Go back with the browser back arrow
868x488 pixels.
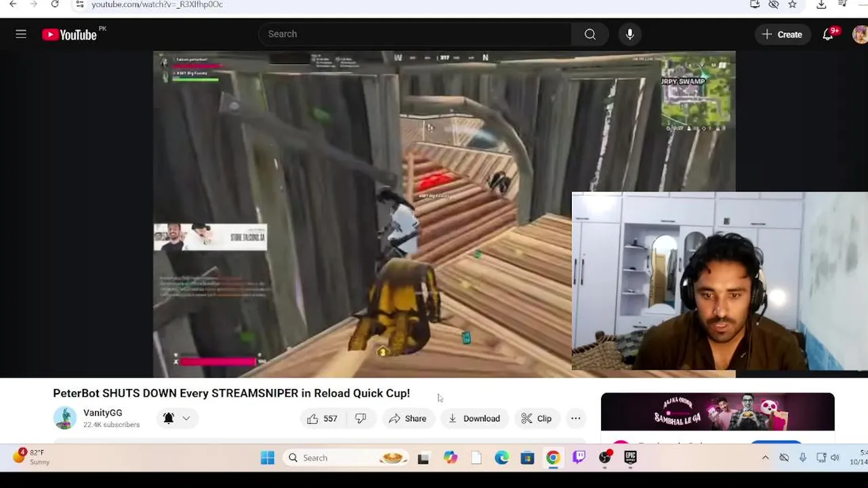tap(13, 4)
